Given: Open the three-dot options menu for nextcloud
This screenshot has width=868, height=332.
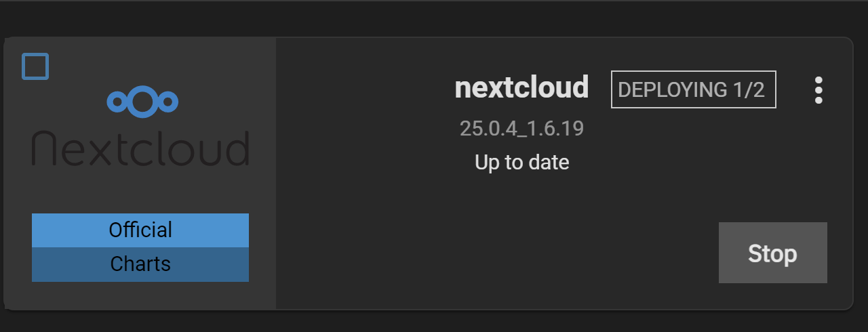Looking at the screenshot, I should click(x=818, y=90).
